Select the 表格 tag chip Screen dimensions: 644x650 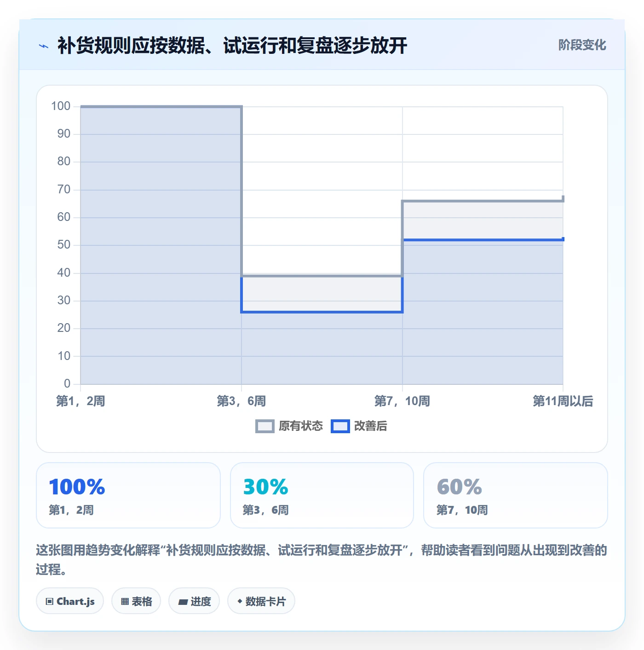[x=136, y=601]
